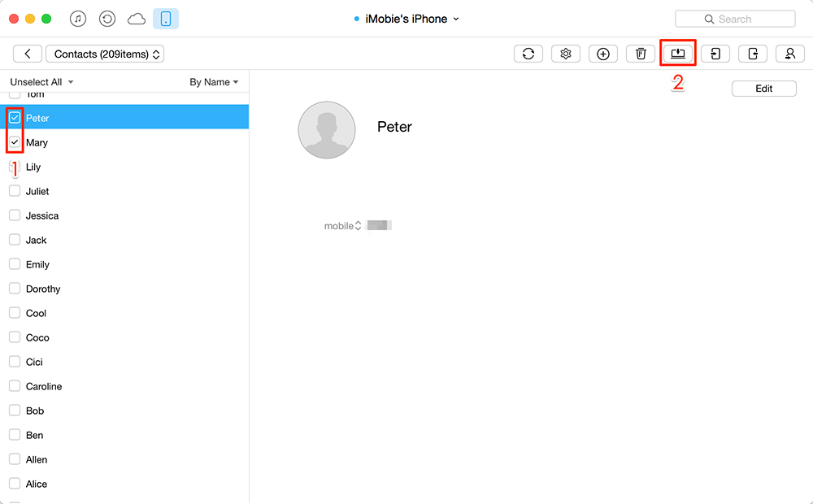Viewport: 813px width, 504px height.
Task: Uncheck the Peter contact checkbox
Action: coord(15,118)
